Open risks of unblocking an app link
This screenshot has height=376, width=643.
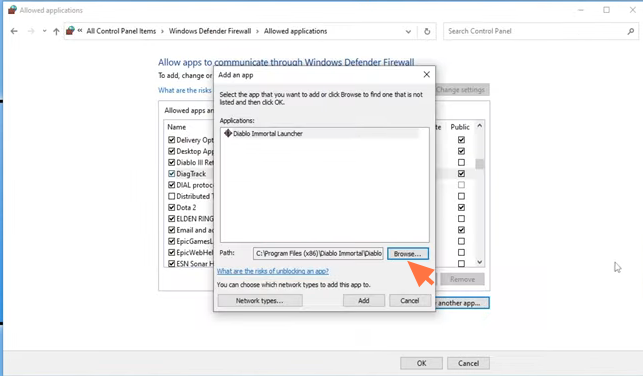point(273,271)
